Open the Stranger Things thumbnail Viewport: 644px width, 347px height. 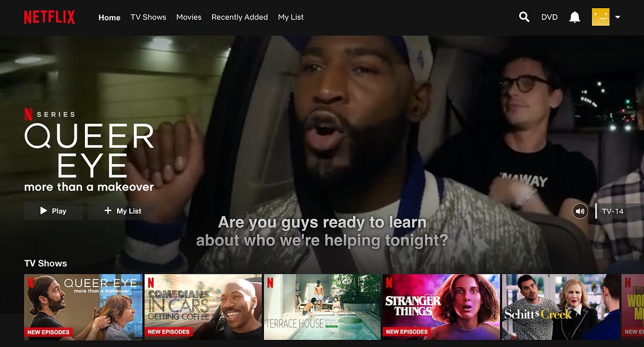tap(441, 307)
